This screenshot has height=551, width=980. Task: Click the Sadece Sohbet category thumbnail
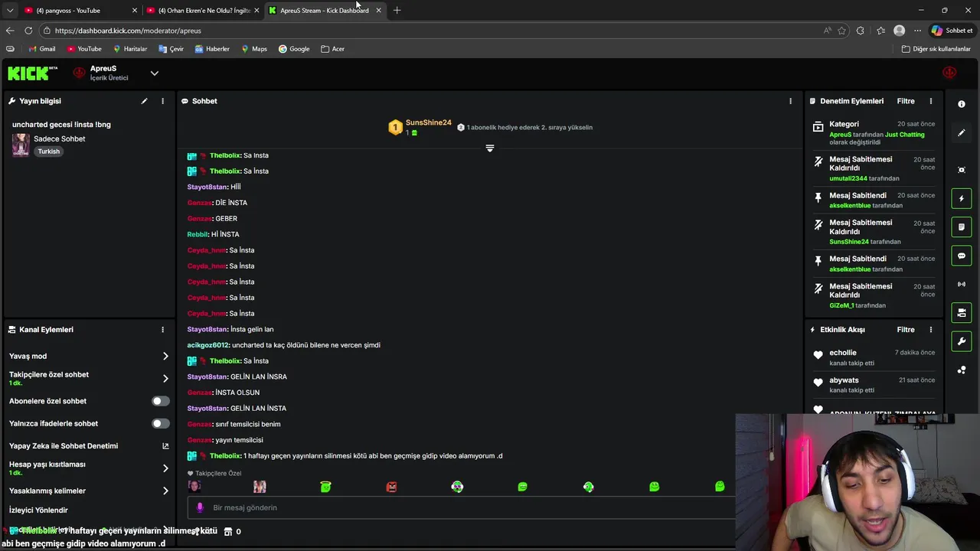[x=21, y=145]
